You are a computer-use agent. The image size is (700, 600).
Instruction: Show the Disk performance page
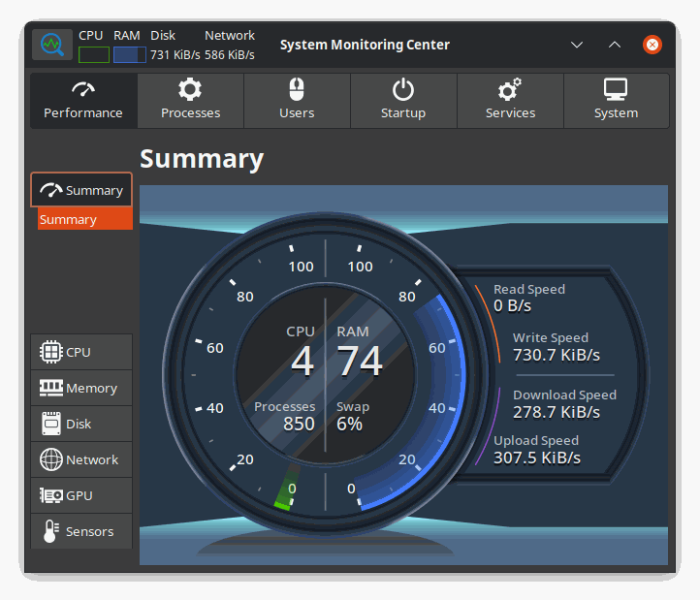click(x=81, y=425)
